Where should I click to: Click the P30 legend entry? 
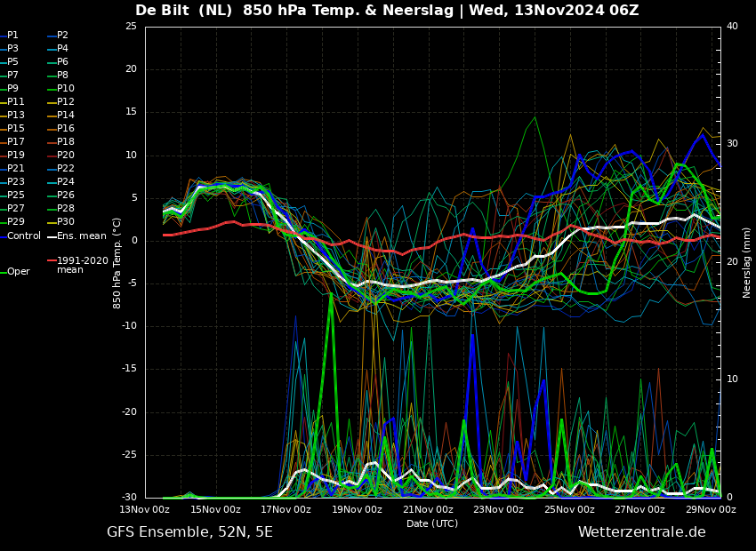point(66,222)
